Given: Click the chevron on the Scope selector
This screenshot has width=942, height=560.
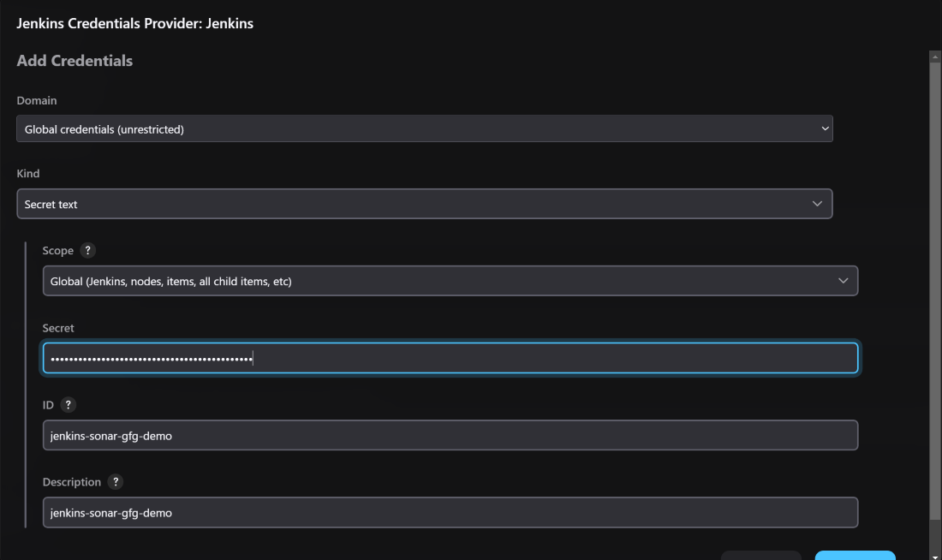Looking at the screenshot, I should tap(844, 280).
